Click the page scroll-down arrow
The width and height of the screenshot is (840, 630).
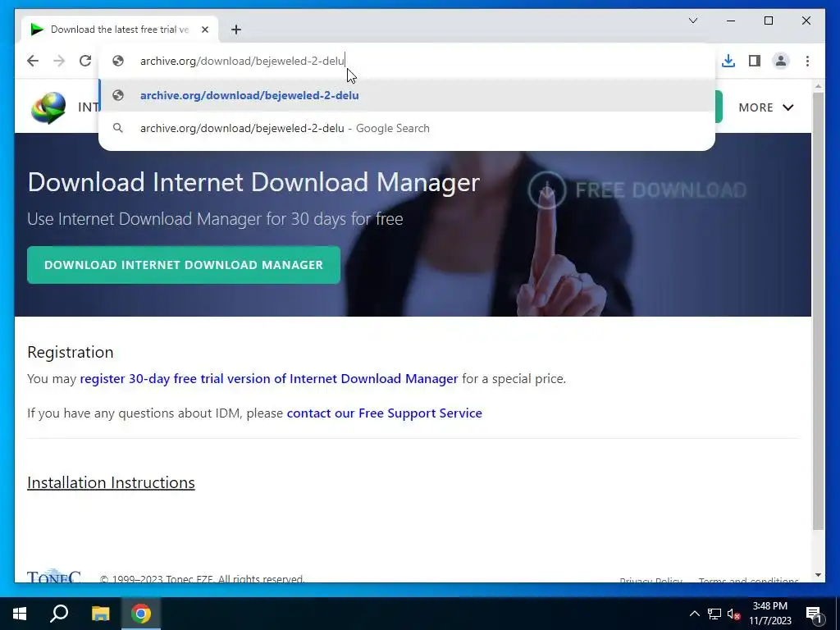tap(818, 575)
